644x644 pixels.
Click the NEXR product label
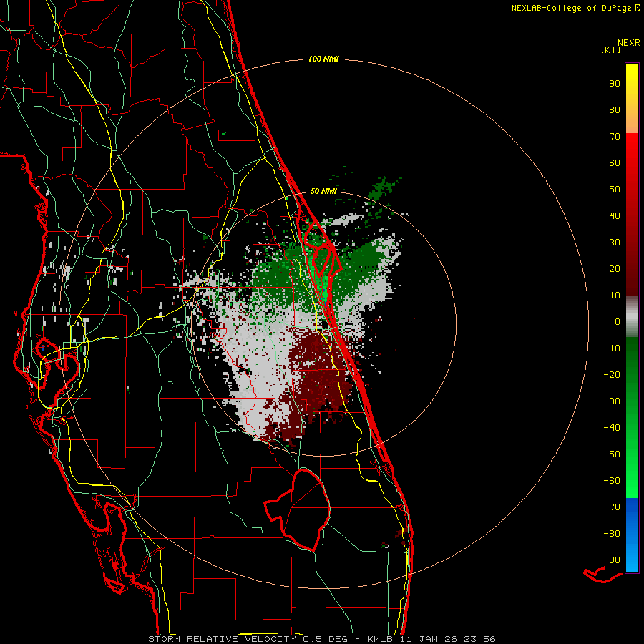point(629,43)
